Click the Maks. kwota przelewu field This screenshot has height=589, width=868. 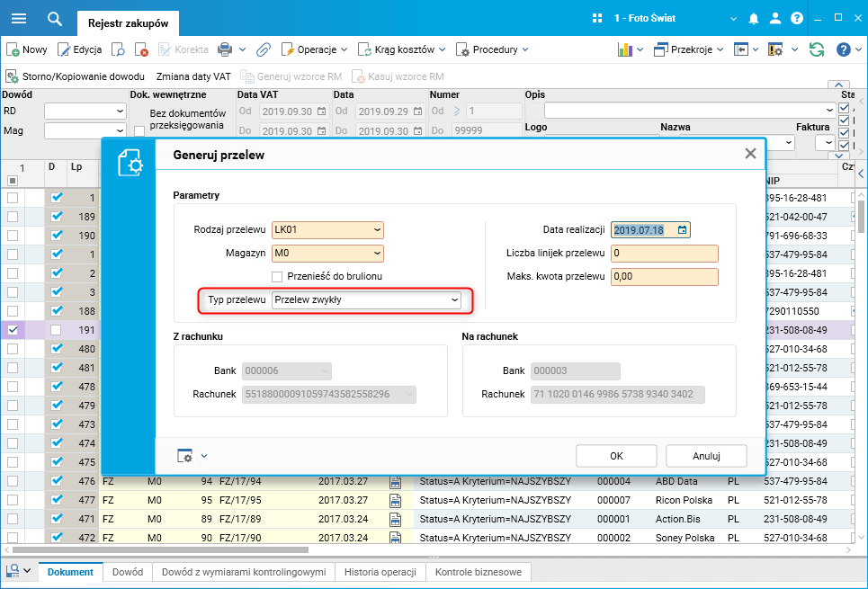[664, 277]
